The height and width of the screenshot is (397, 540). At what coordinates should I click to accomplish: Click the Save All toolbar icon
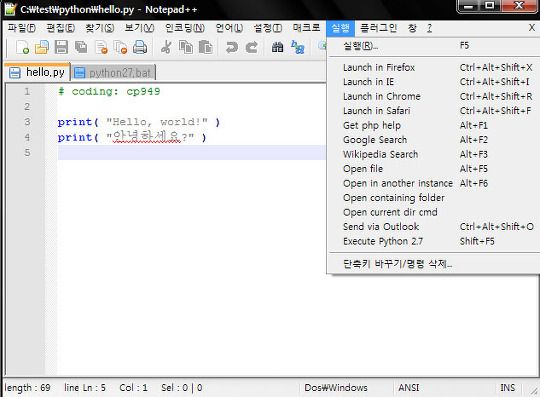[81, 47]
